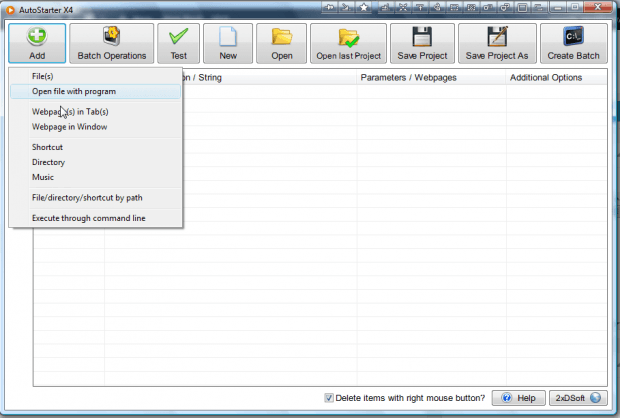
Task: Click the share-like icon in the title bar
Action: pyautogui.click(x=437, y=7)
